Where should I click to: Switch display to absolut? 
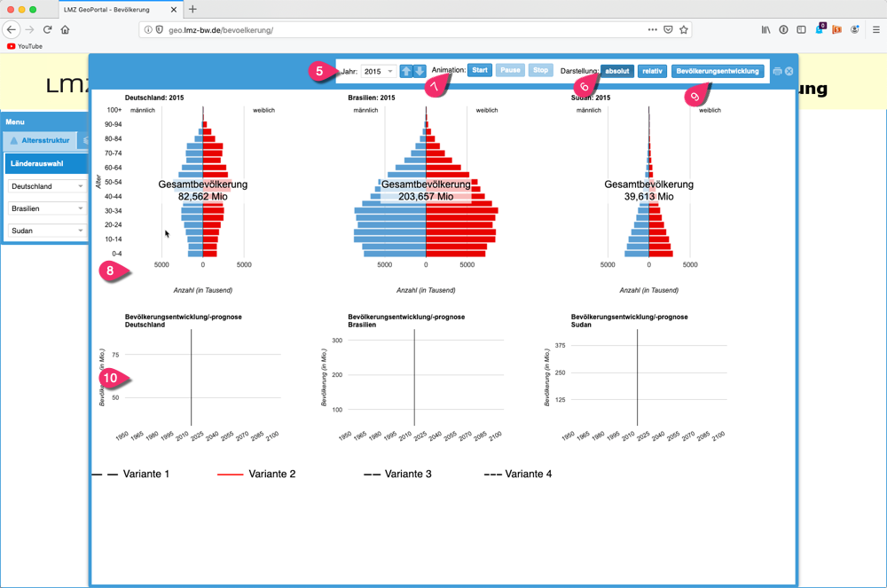click(617, 71)
